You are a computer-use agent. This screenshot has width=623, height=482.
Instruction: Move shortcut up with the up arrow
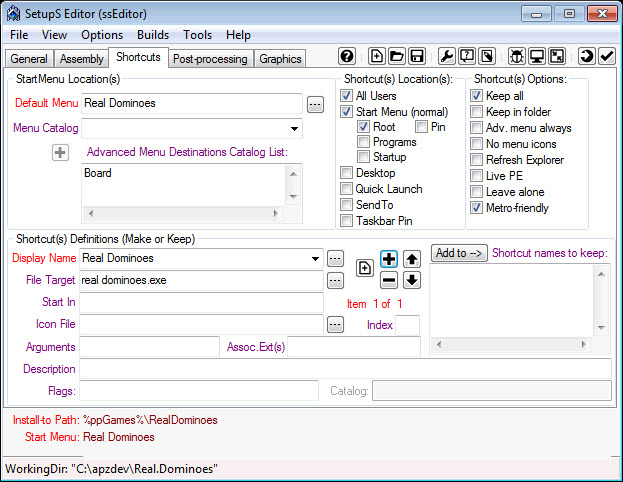412,259
